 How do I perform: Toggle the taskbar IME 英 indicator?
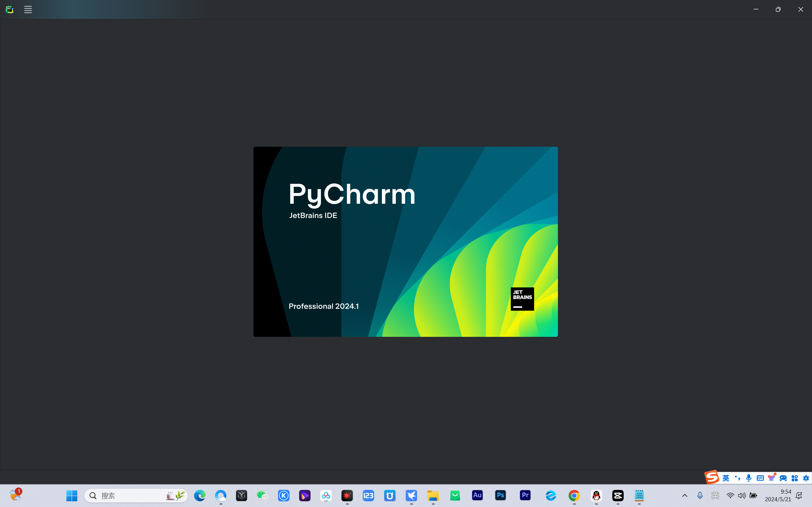click(x=715, y=495)
